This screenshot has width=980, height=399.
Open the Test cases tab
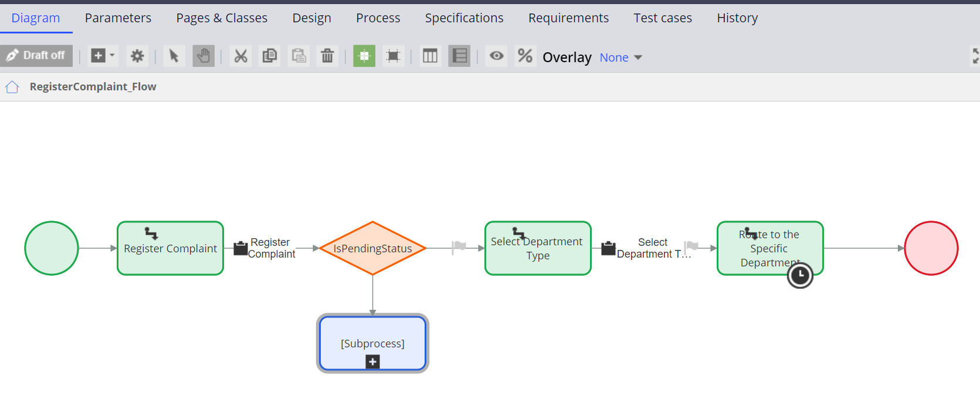[x=662, y=18]
